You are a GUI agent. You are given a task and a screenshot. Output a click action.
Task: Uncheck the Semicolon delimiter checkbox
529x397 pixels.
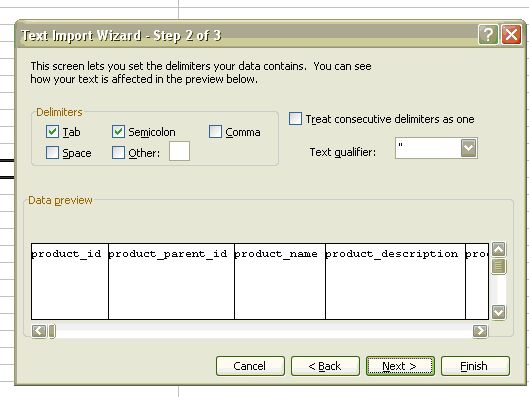118,132
